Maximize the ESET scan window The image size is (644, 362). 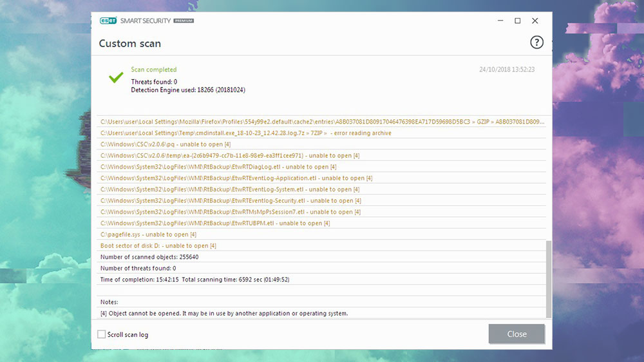click(517, 21)
